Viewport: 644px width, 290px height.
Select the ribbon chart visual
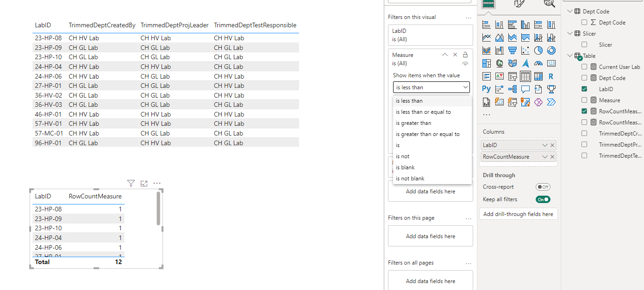point(487,50)
